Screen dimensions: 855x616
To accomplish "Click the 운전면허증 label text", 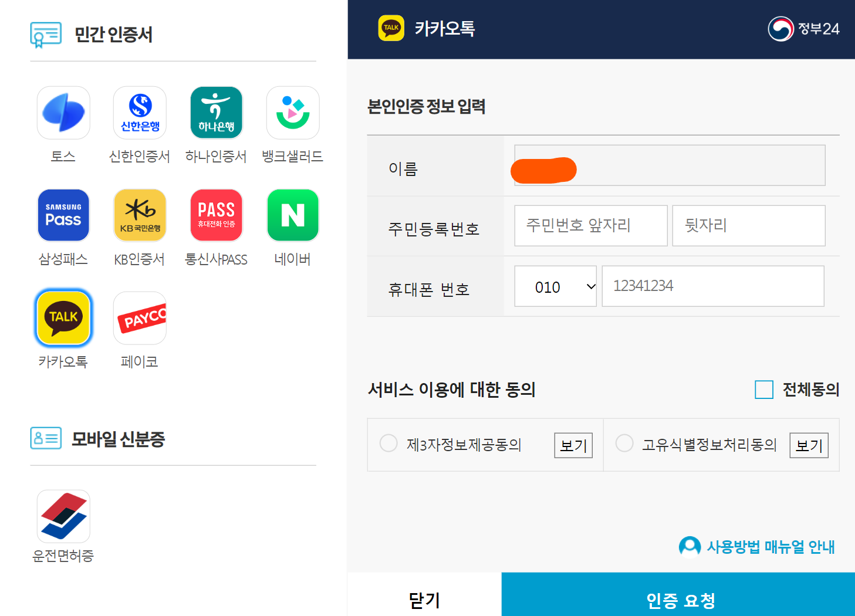I will coord(63,556).
